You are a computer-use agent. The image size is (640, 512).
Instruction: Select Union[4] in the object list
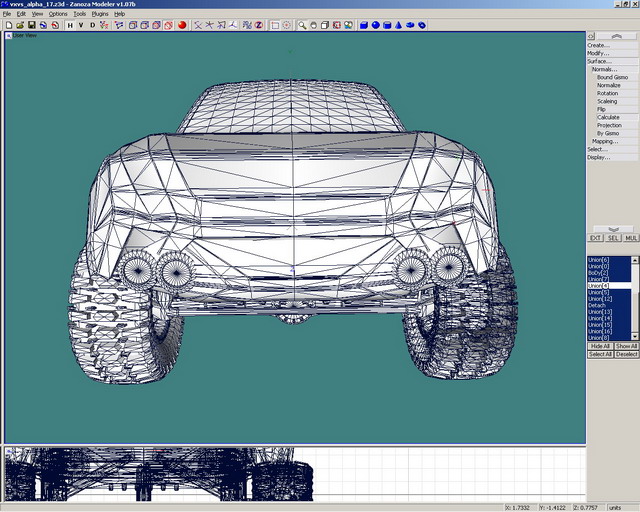click(600, 286)
